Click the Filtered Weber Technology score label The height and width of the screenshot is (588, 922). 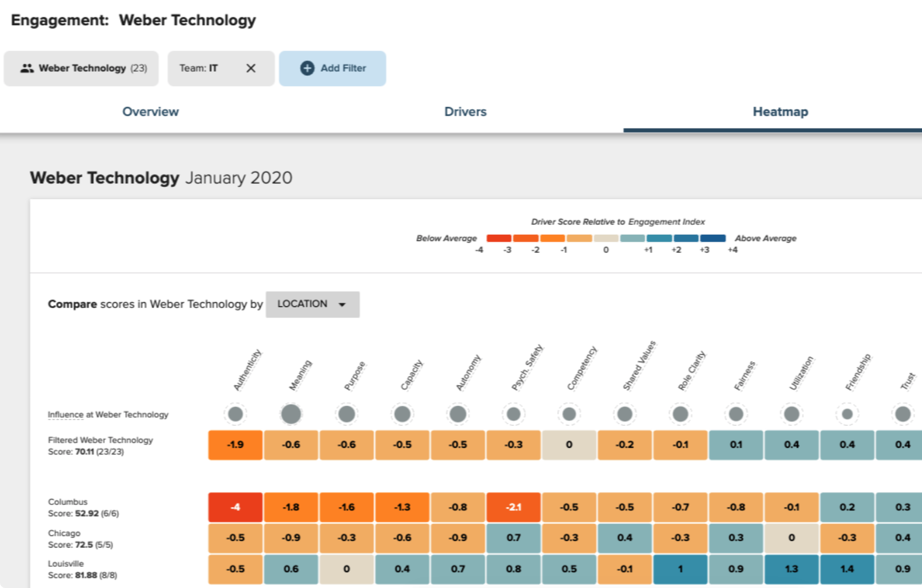(100, 446)
